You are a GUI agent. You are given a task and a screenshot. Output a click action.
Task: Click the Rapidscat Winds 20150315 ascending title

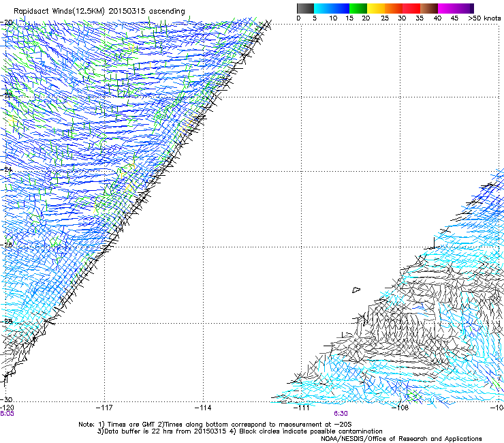point(99,12)
